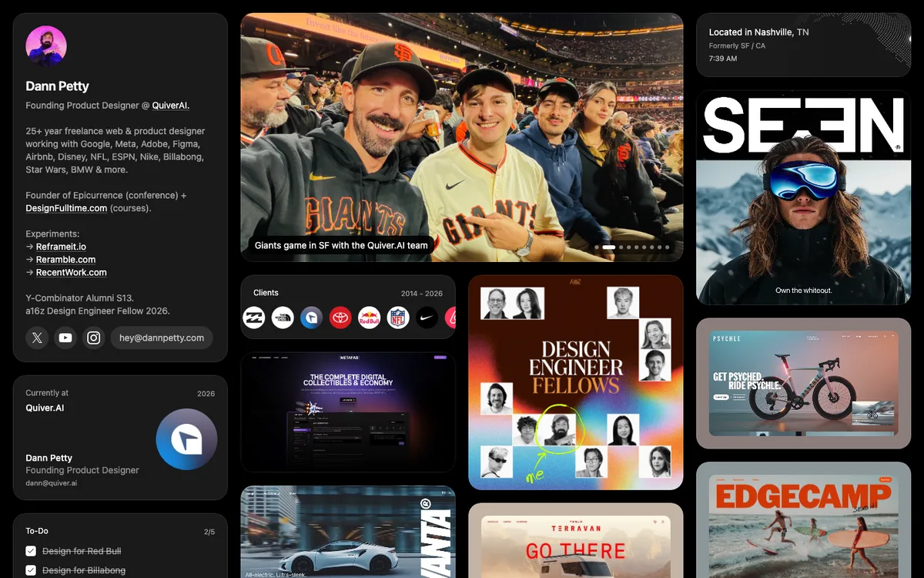Click the "Formerly SF / CA" text

[737, 46]
